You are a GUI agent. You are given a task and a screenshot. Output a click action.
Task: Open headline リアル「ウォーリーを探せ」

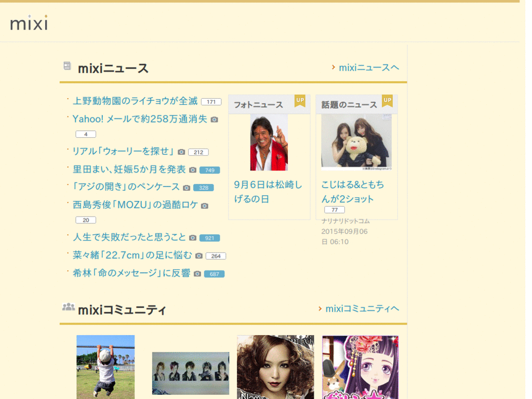[124, 151]
